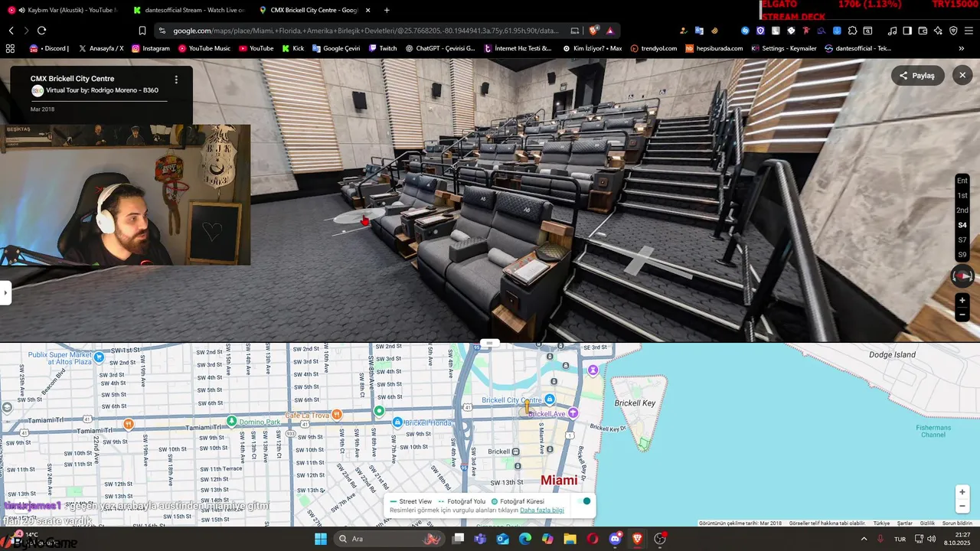Click the Brickell City Centre map marker
This screenshot has width=980, height=551.
tap(549, 399)
